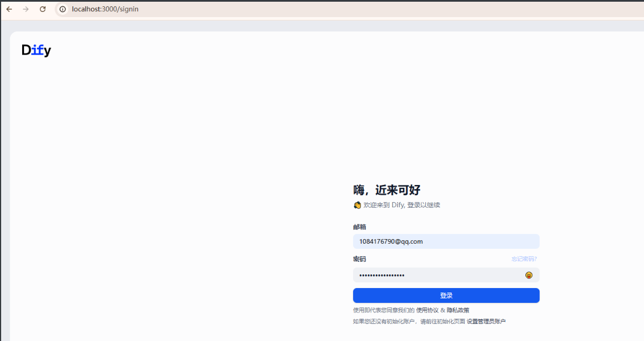Open the 隐私政策 link
This screenshot has height=341, width=644.
(x=458, y=310)
